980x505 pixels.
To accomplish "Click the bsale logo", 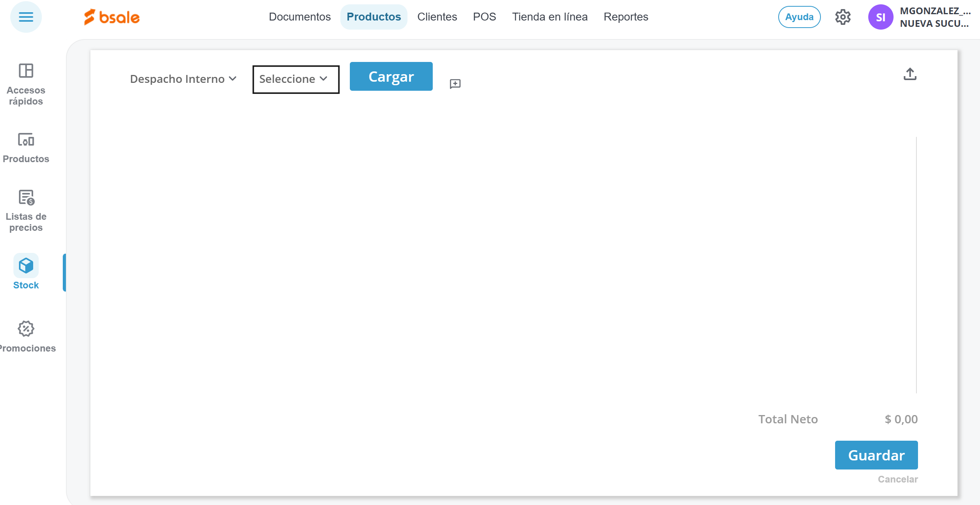I will pos(112,17).
